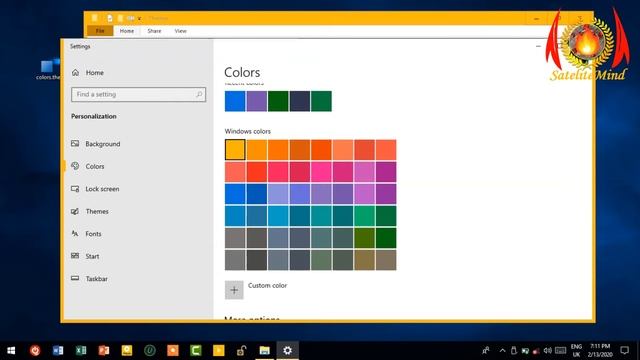Choose the periwinkle light blue Windows color
Screen dimensions: 640x360
(x=278, y=193)
